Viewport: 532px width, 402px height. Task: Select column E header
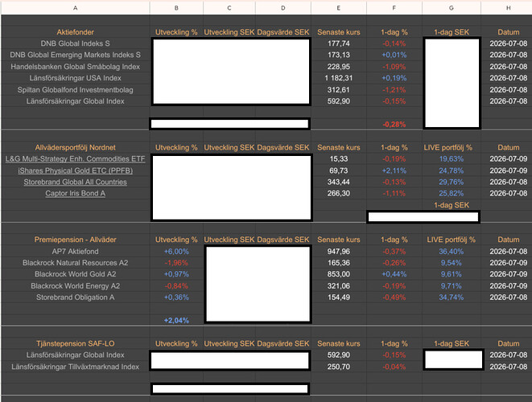coord(339,8)
